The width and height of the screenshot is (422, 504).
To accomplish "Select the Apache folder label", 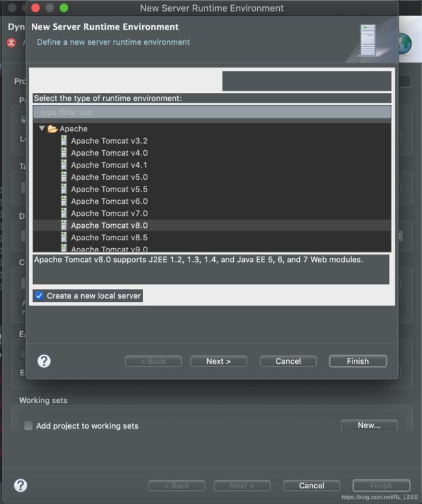I will point(73,129).
